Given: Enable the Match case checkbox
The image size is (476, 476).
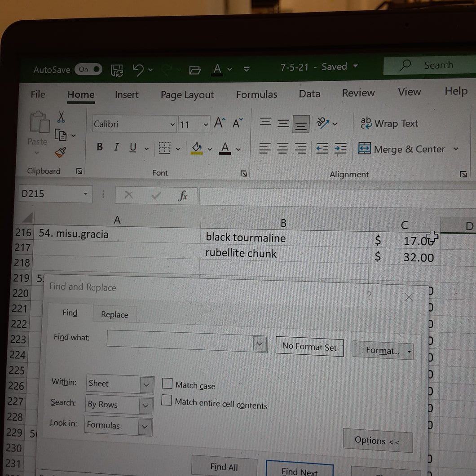Looking at the screenshot, I should (167, 383).
